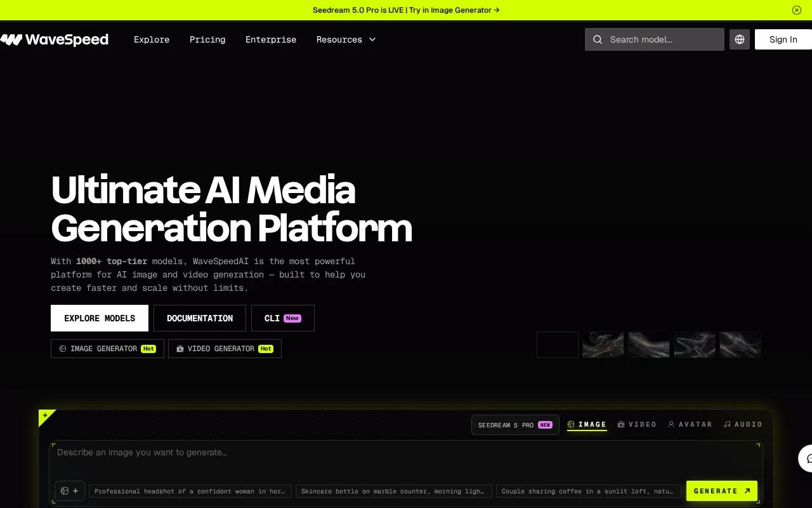This screenshot has height=508, width=812.
Task: Open the chat support bubble
Action: [x=806, y=458]
